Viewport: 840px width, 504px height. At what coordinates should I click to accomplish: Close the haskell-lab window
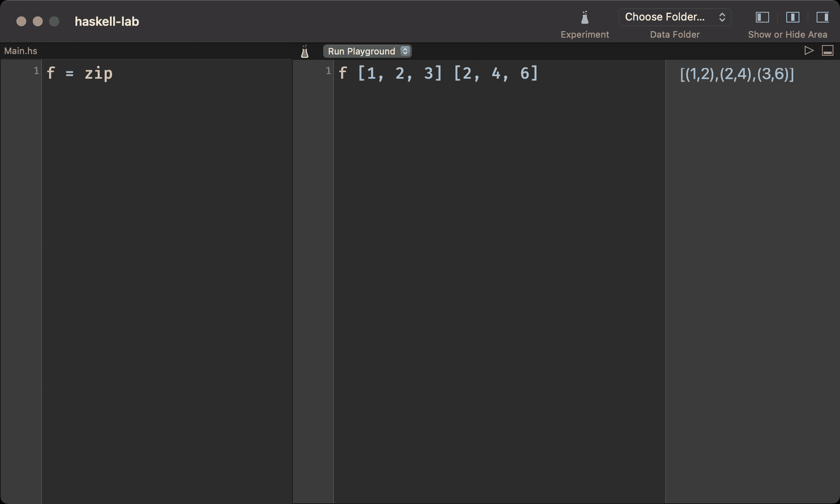click(x=21, y=21)
